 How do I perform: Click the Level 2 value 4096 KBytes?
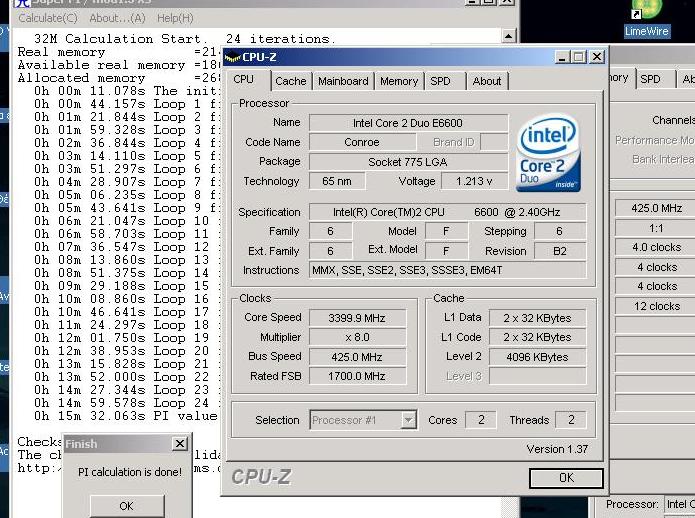[x=537, y=357]
